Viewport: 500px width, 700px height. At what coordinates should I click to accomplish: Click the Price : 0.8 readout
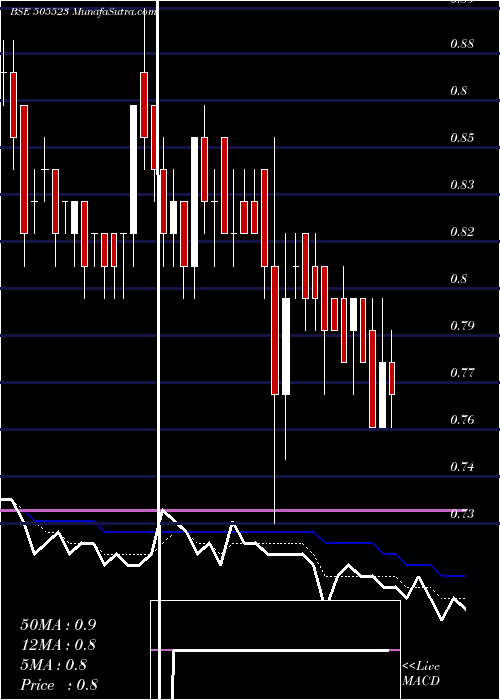59,685
